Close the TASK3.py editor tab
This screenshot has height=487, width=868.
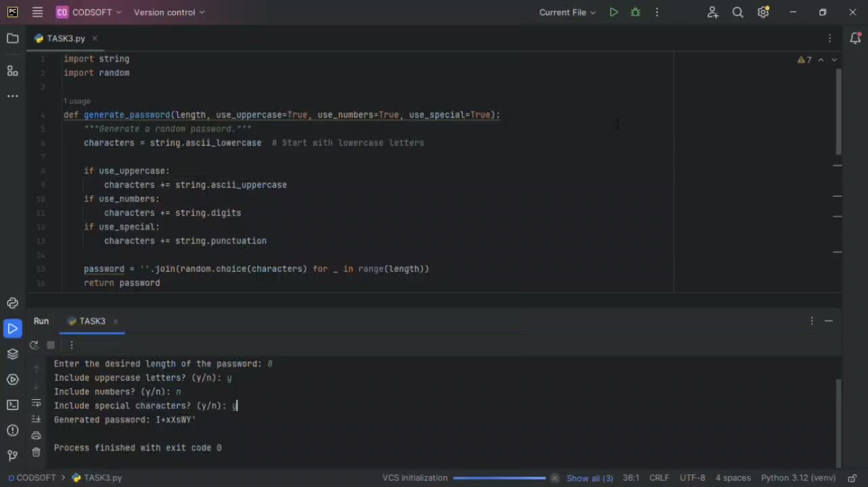pyautogui.click(x=95, y=39)
